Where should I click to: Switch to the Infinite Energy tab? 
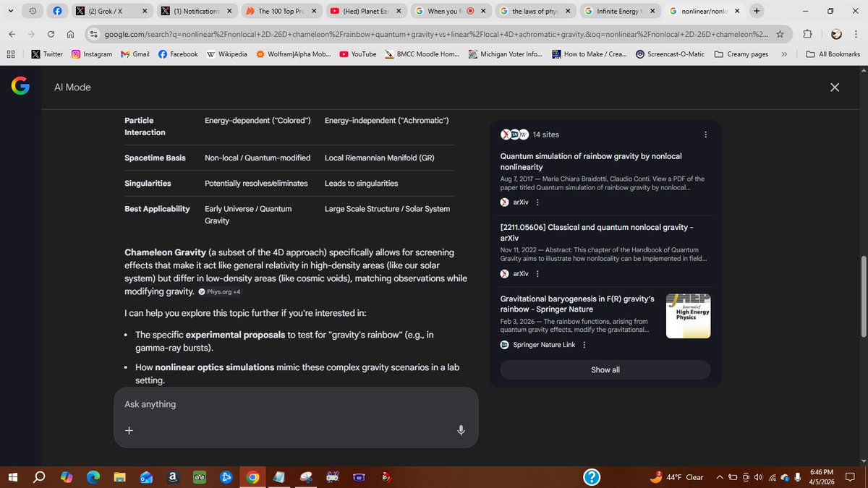click(618, 12)
